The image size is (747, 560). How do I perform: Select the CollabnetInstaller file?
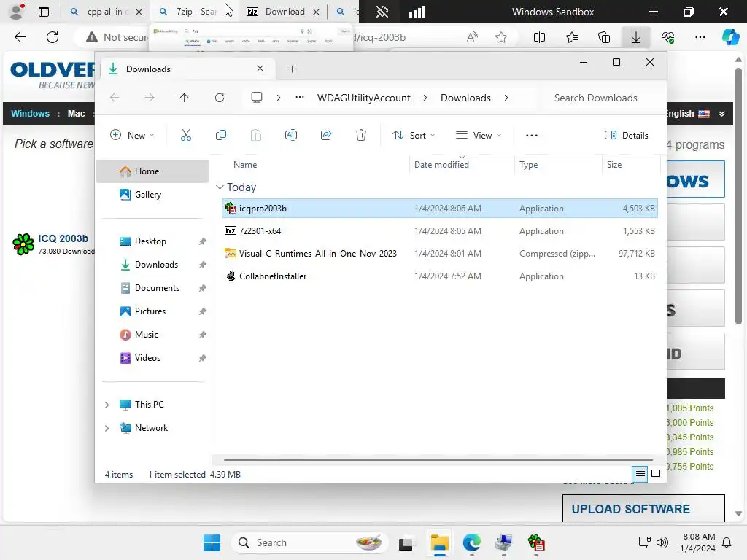(x=439, y=276)
